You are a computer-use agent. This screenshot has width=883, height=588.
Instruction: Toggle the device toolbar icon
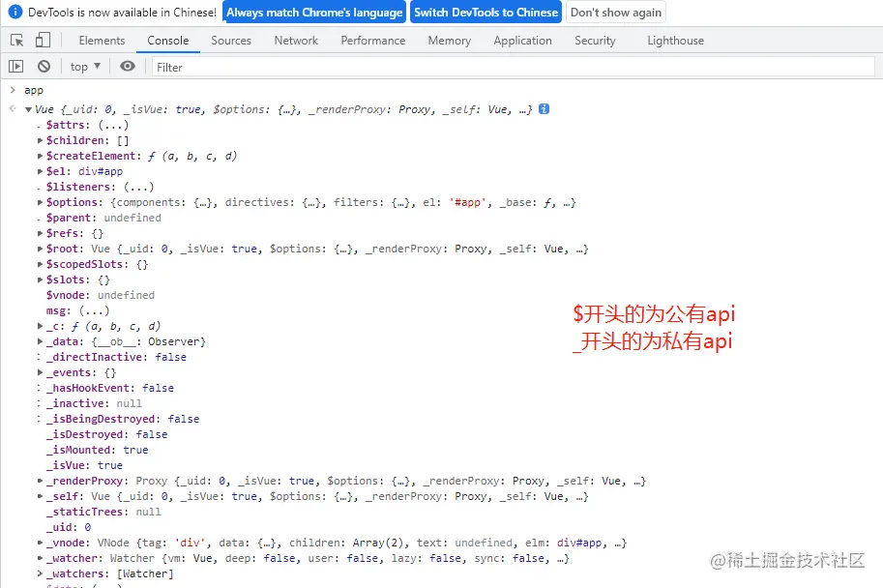43,40
